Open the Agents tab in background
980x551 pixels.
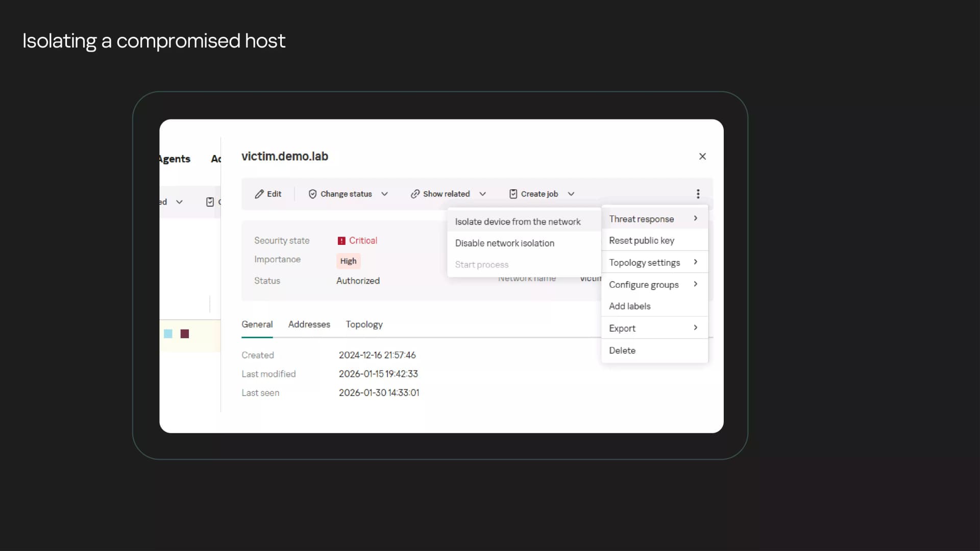click(x=175, y=159)
